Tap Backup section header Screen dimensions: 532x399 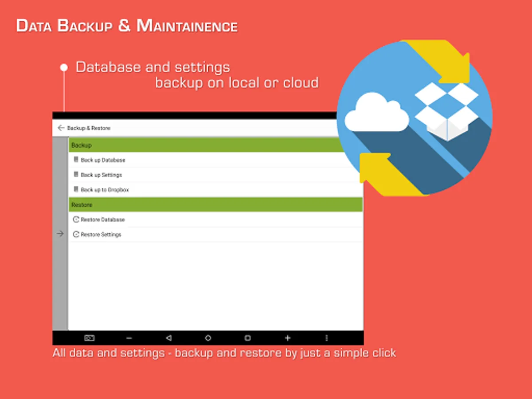(x=216, y=145)
